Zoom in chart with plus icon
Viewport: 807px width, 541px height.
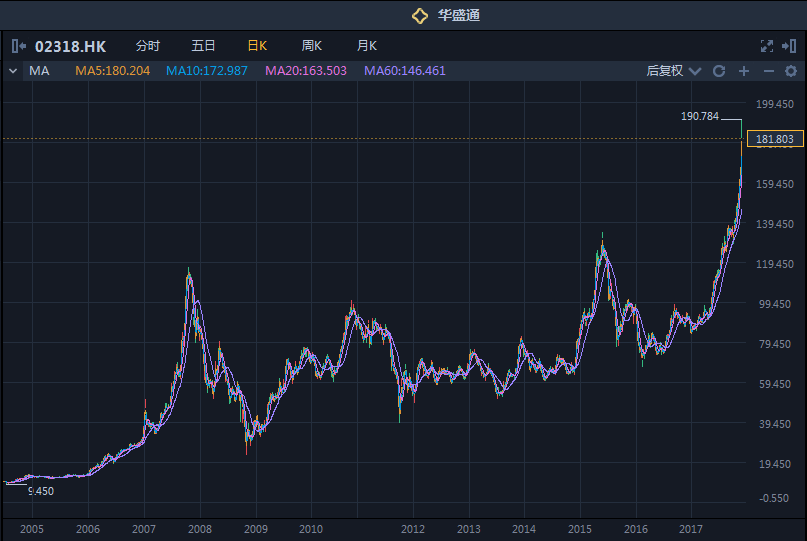[743, 71]
